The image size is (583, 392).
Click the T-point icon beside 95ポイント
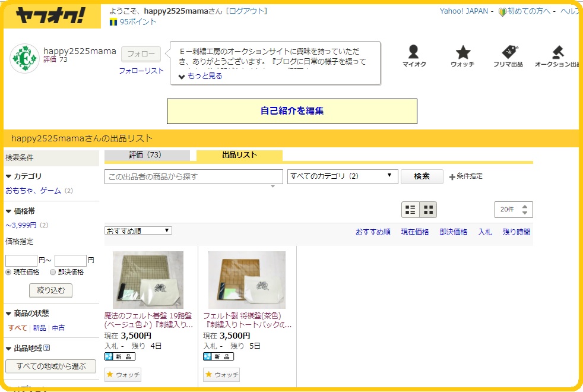[113, 23]
